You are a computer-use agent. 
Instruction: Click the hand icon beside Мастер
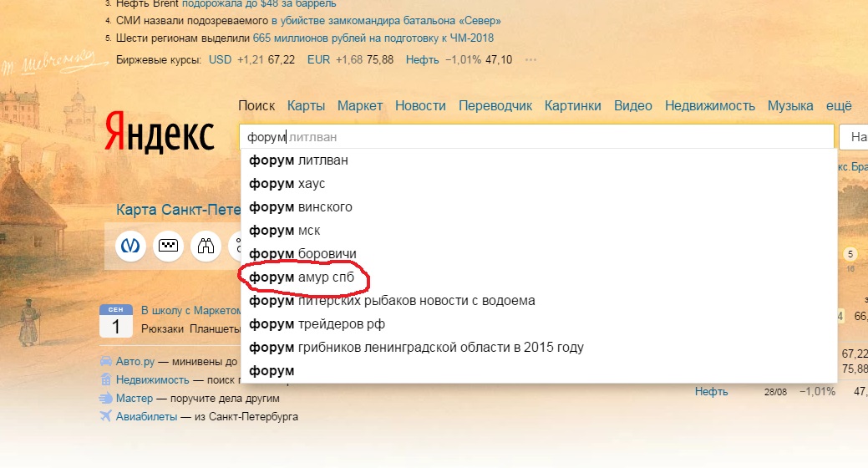(105, 398)
